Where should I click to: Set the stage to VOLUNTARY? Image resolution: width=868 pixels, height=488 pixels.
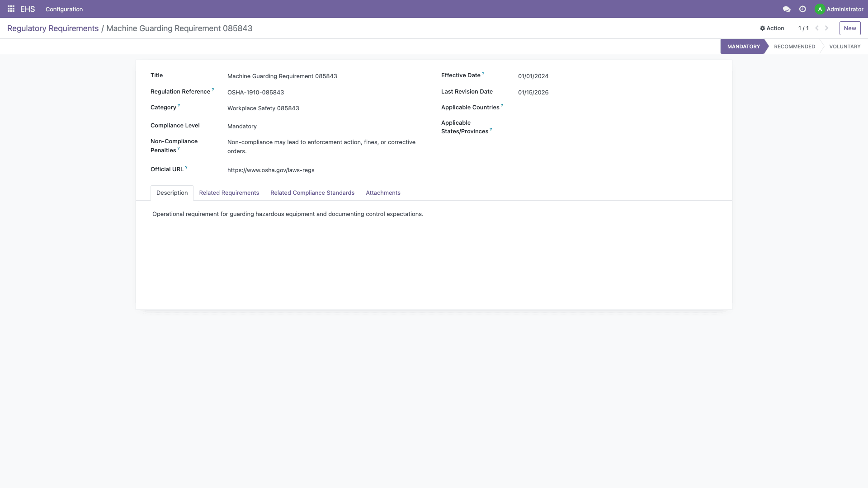coord(845,46)
